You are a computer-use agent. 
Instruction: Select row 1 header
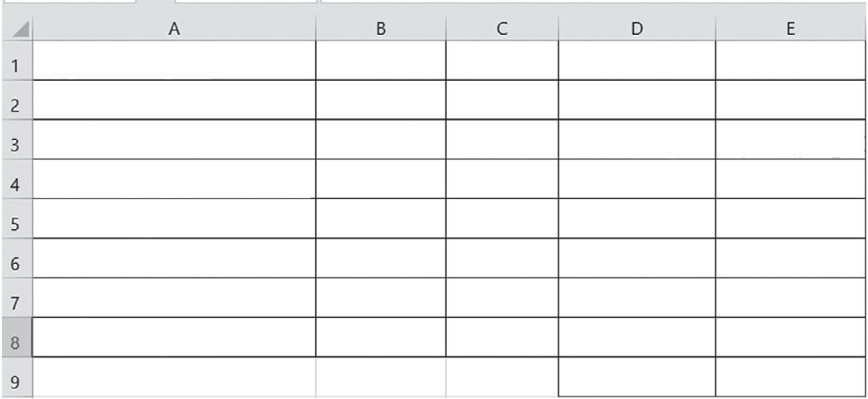[x=16, y=61]
